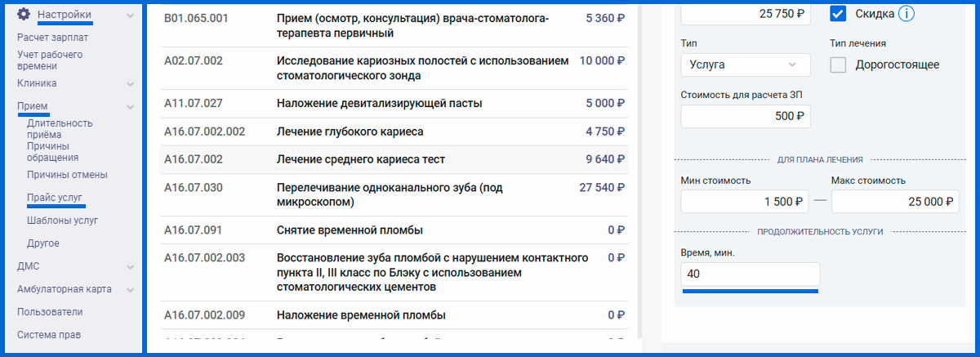This screenshot has width=980, height=357.
Task: Select Наложение девитализирующей пасты service row
Action: (x=395, y=104)
